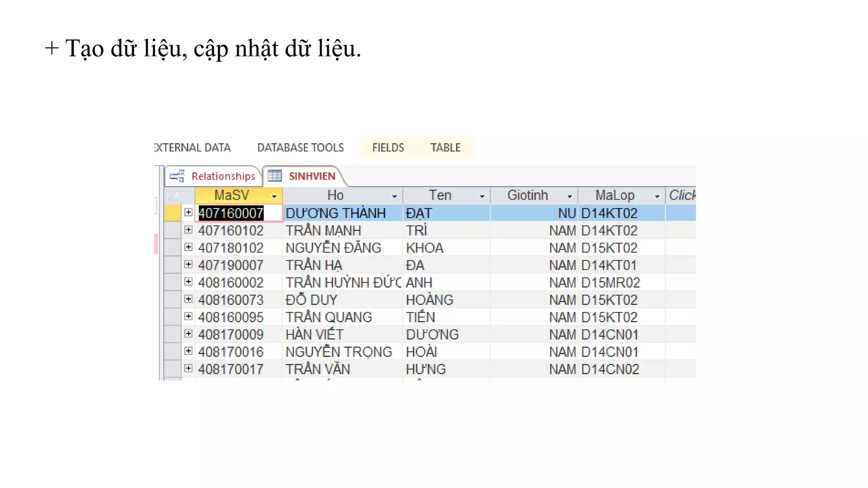Open the Giotinh column filter dropdown
The height and width of the screenshot is (488, 868).
click(570, 196)
